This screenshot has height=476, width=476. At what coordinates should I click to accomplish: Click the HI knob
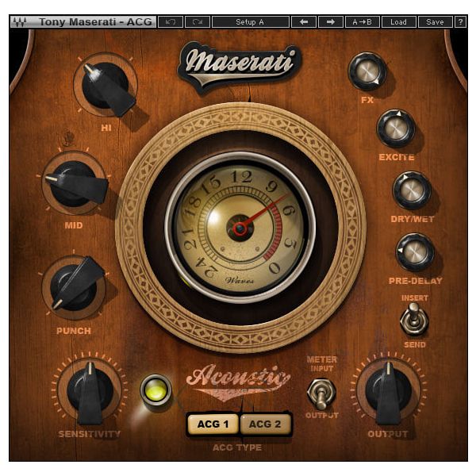coord(105,86)
